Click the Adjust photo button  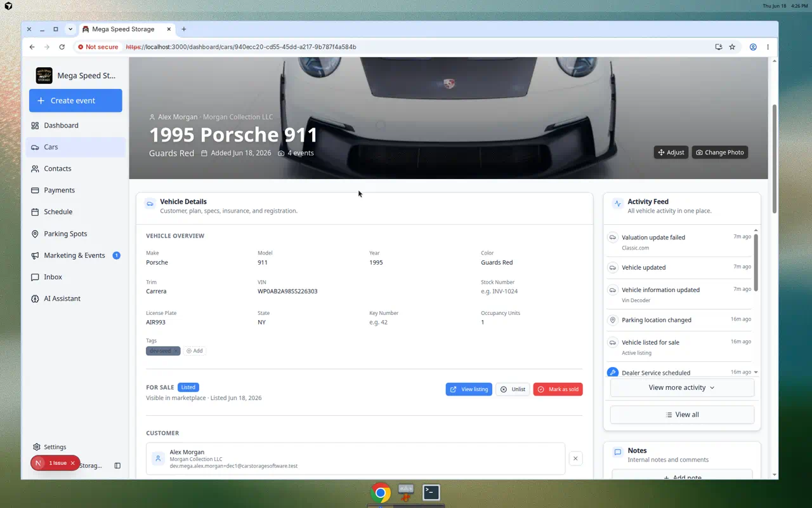[x=671, y=152]
